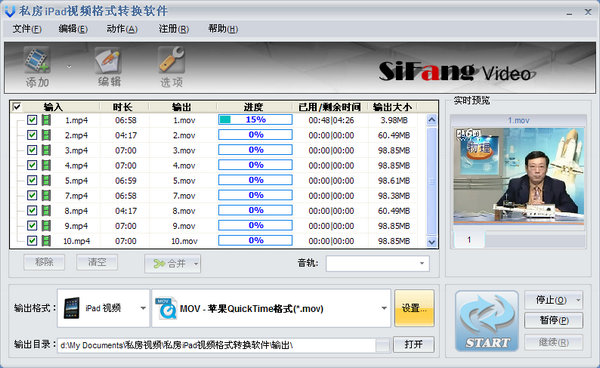Click the 时长 column header
The image size is (600, 368).
click(x=122, y=107)
